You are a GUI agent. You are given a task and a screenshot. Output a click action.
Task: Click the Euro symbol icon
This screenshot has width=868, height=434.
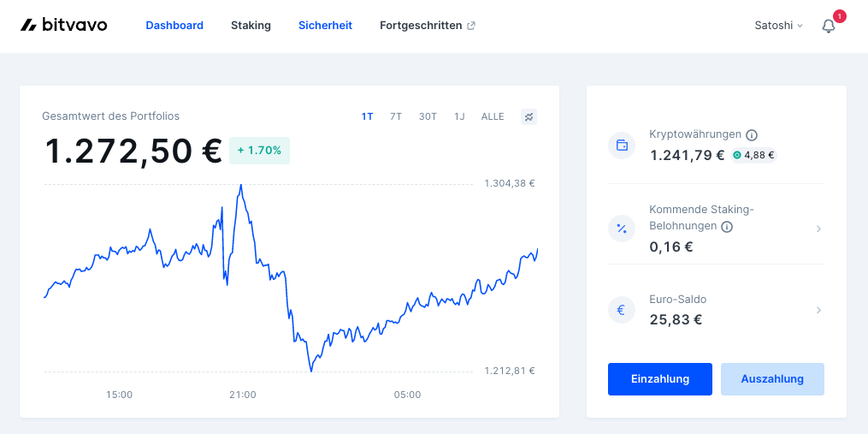tap(622, 310)
